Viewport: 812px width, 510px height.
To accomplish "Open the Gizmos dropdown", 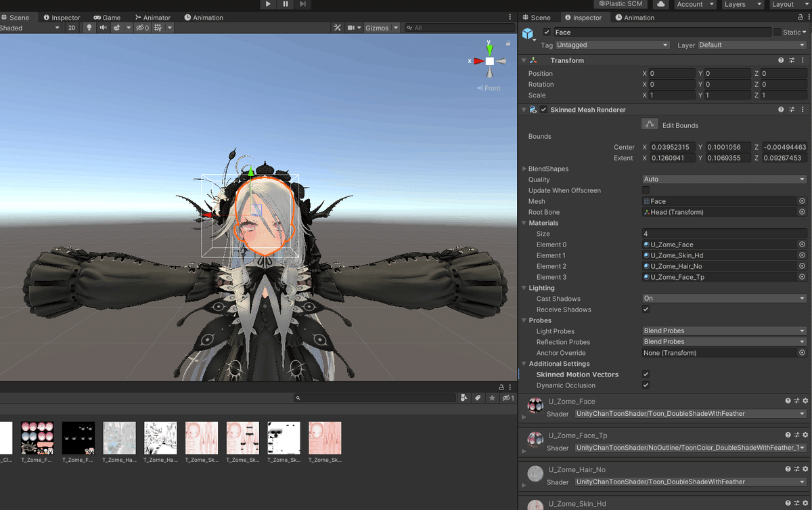I will [x=382, y=28].
